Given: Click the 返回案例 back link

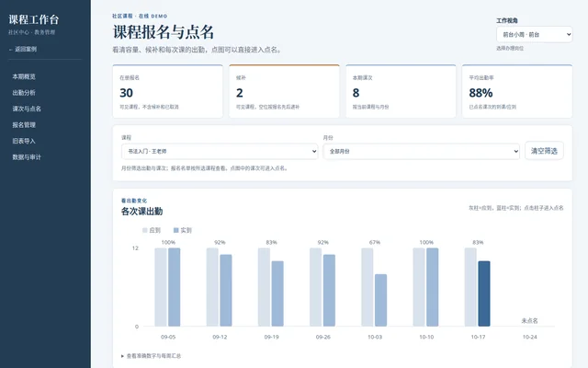Looking at the screenshot, I should click(23, 49).
